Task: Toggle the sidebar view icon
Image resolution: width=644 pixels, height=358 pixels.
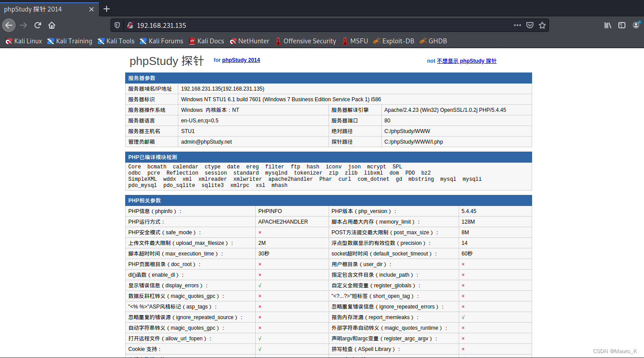Action: [x=622, y=25]
